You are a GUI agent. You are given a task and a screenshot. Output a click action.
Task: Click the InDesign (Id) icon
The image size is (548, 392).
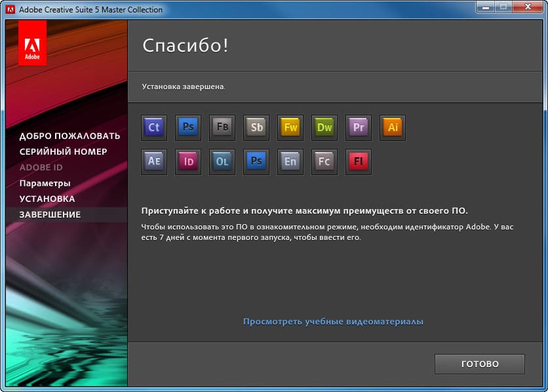click(188, 161)
